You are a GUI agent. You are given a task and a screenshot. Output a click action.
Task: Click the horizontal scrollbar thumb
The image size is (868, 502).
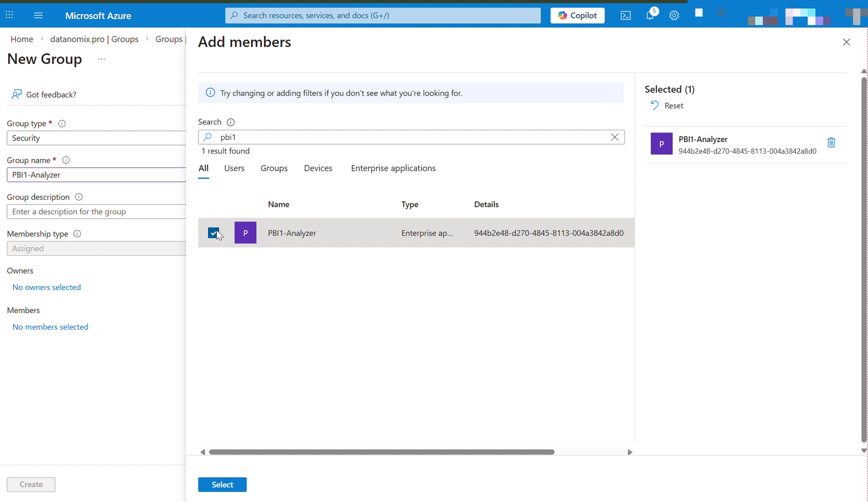coord(382,452)
